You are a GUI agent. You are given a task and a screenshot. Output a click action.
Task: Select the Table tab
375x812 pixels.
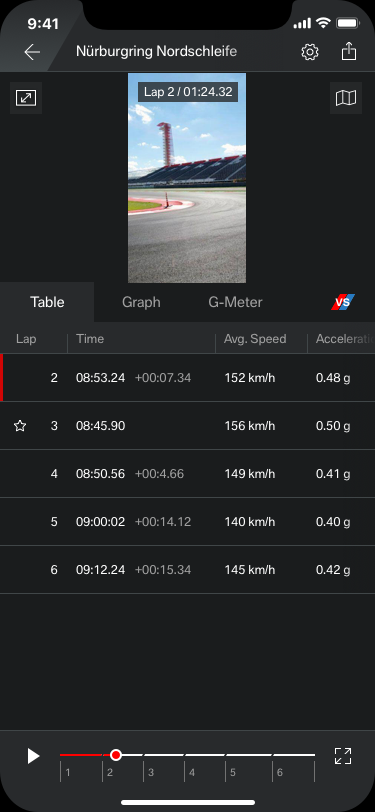pyautogui.click(x=47, y=302)
